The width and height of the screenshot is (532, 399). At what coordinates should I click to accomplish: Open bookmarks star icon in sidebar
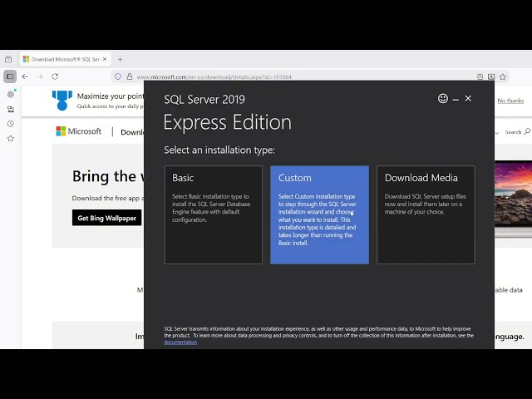pyautogui.click(x=11, y=139)
